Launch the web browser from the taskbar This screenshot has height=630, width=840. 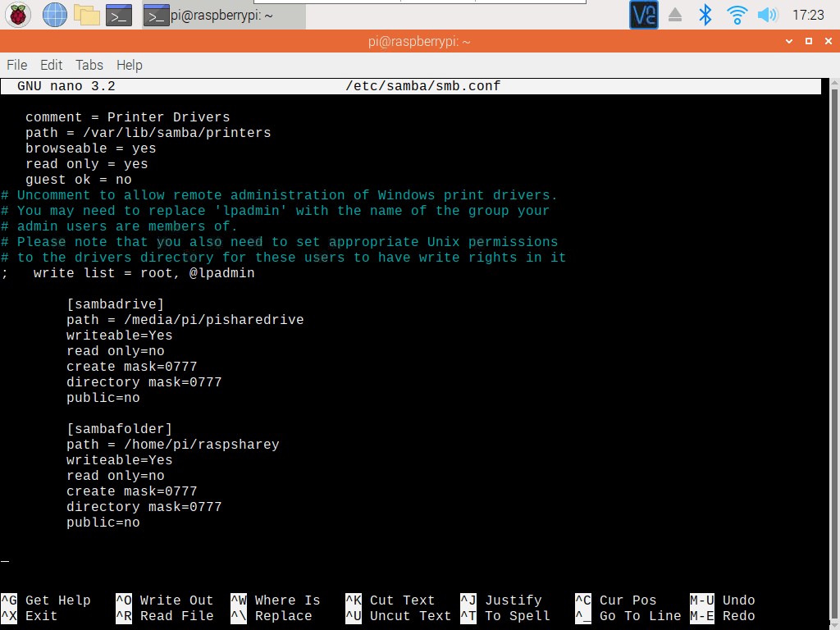(x=54, y=14)
